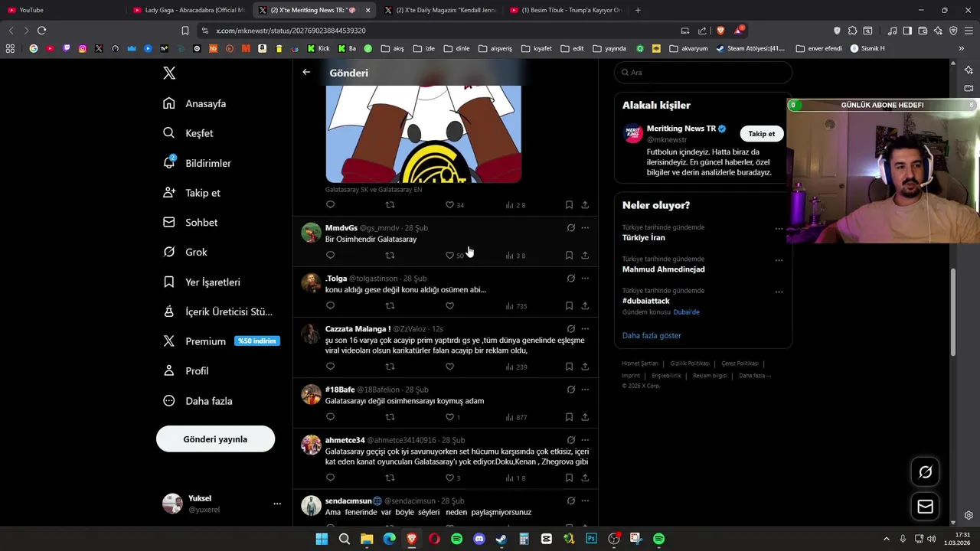Screen dimensions: 980x551
Task: Open a new browser tab
Action: [x=638, y=10]
